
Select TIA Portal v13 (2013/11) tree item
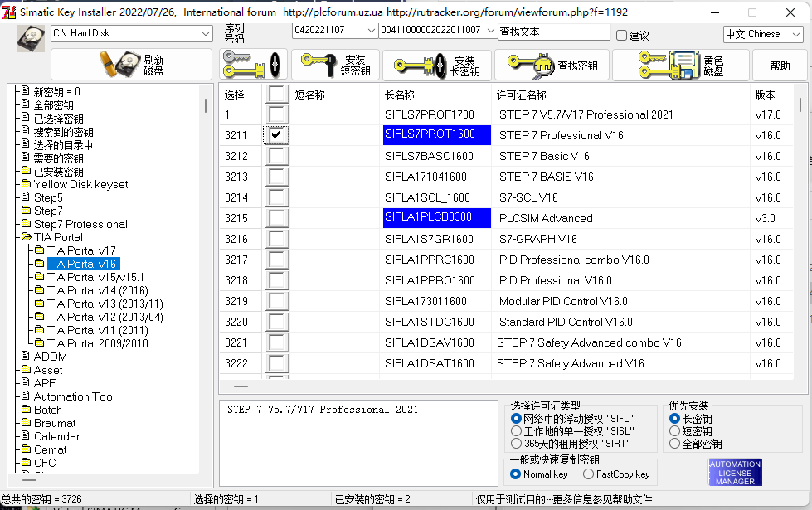105,304
